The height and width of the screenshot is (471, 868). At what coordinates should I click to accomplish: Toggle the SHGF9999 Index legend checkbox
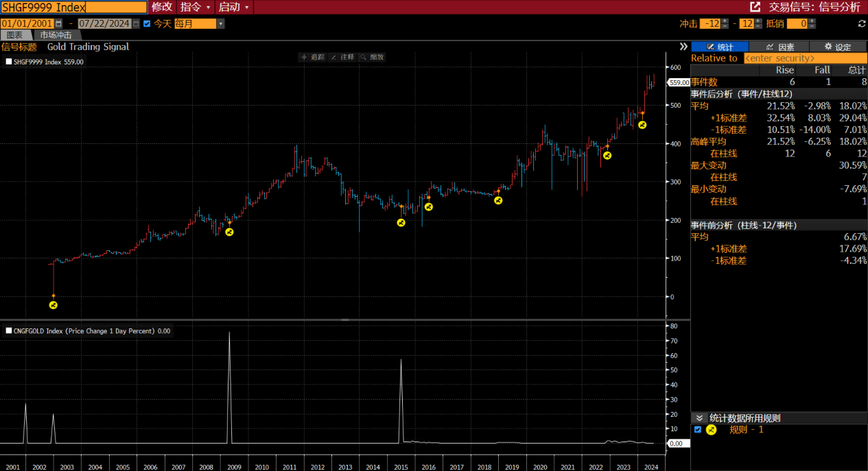pos(8,62)
